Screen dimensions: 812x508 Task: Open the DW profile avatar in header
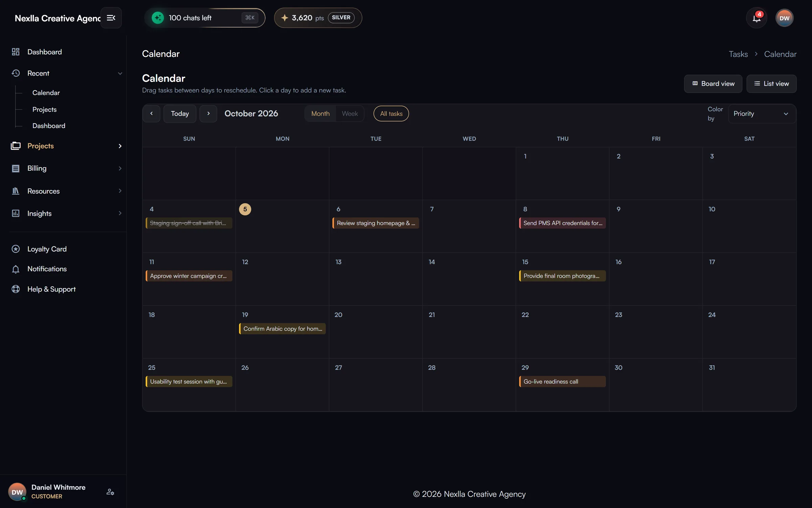point(784,18)
